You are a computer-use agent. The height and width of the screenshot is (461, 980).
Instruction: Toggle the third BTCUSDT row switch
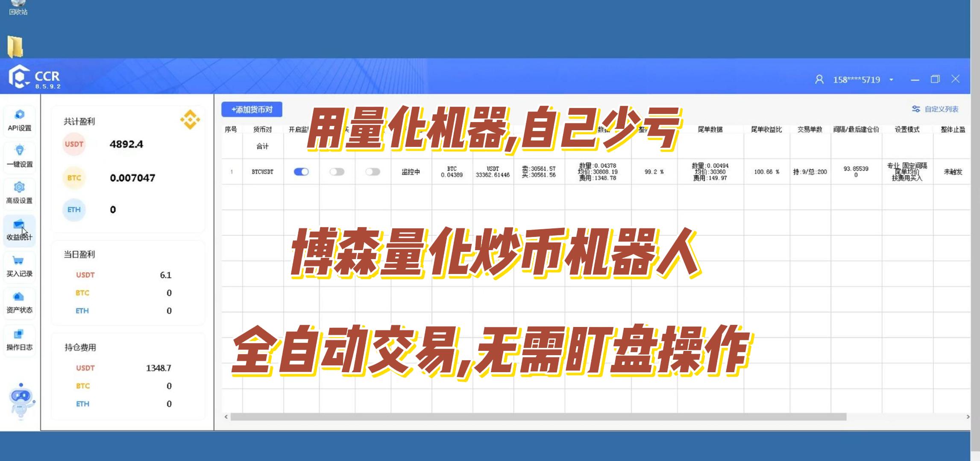373,172
